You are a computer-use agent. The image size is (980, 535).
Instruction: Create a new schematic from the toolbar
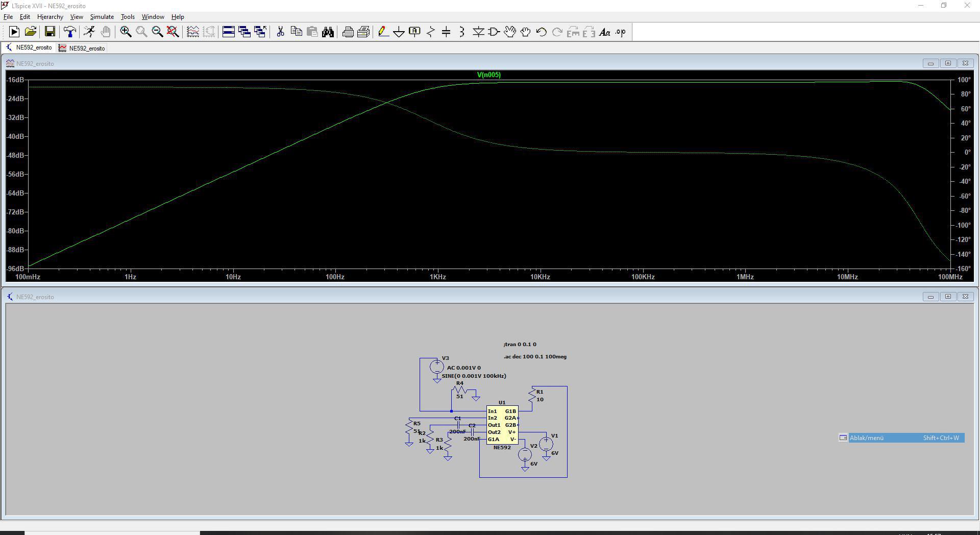coord(14,32)
